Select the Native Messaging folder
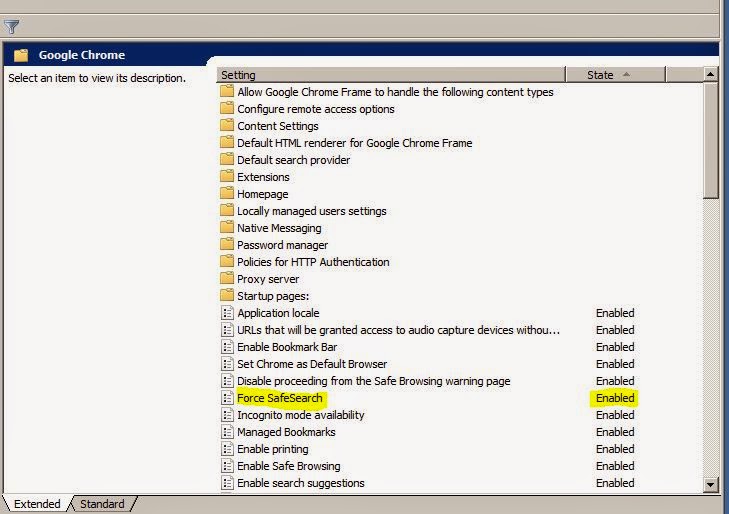 (279, 228)
